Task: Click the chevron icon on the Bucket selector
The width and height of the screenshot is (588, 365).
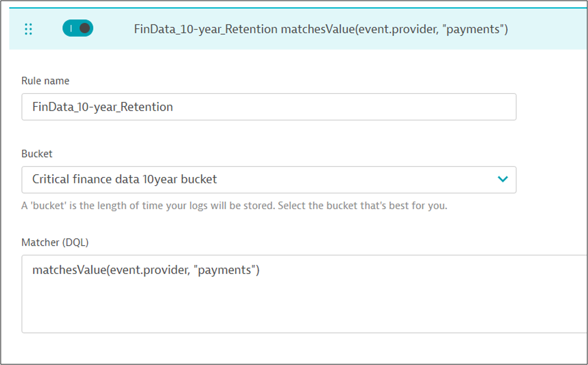Action: tap(503, 180)
